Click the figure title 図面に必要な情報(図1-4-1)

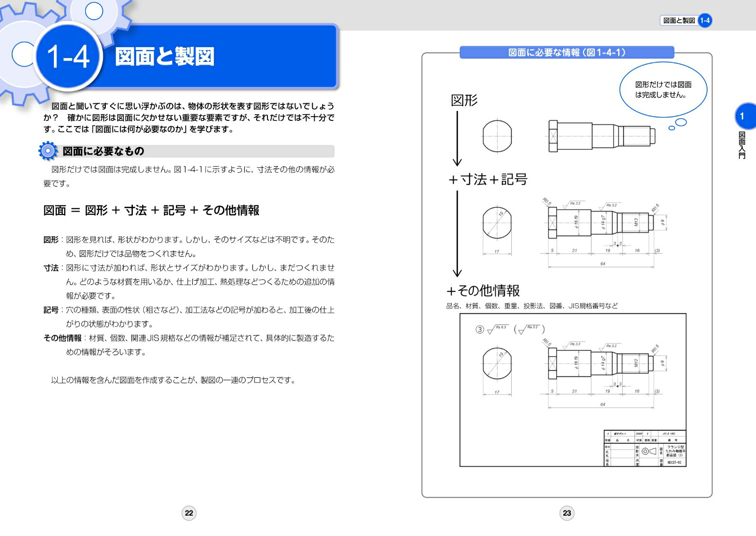point(567,52)
